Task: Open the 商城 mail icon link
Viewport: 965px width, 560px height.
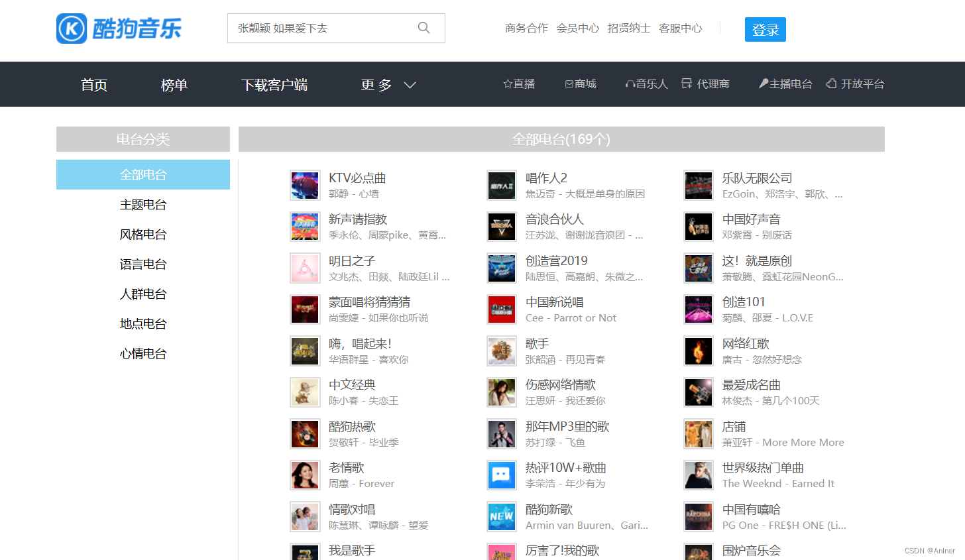Action: (569, 84)
